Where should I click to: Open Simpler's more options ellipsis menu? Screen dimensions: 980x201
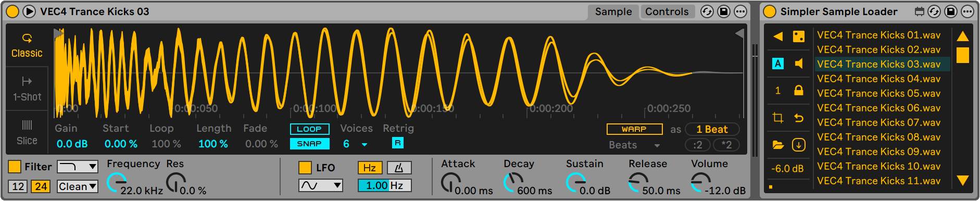(740, 11)
